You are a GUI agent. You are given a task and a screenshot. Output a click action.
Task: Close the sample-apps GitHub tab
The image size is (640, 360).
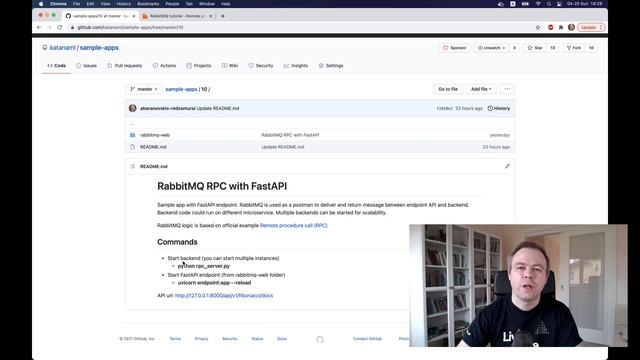[x=134, y=16]
